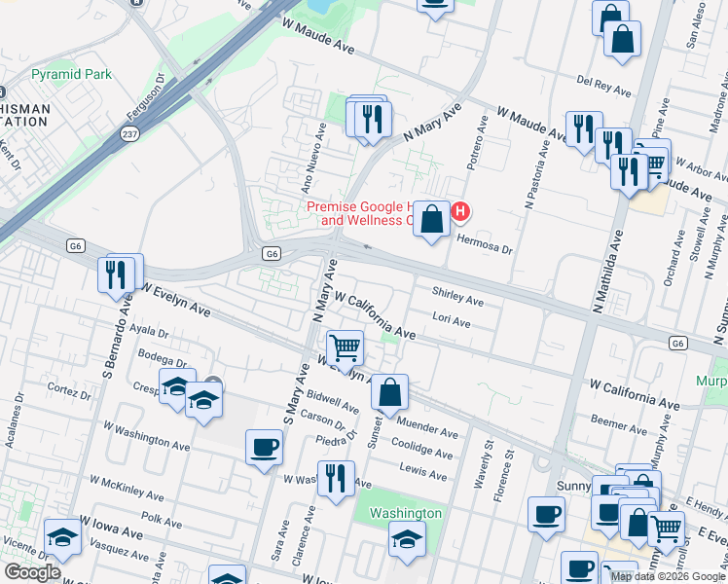728x584 pixels.
Task: Select the Washington park label
Action: [405, 513]
